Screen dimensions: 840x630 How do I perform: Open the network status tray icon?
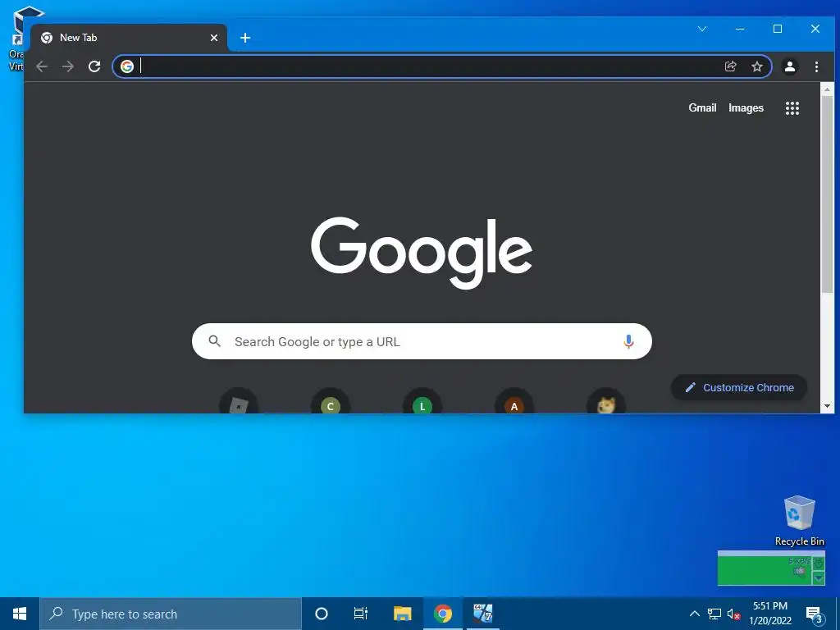(714, 614)
